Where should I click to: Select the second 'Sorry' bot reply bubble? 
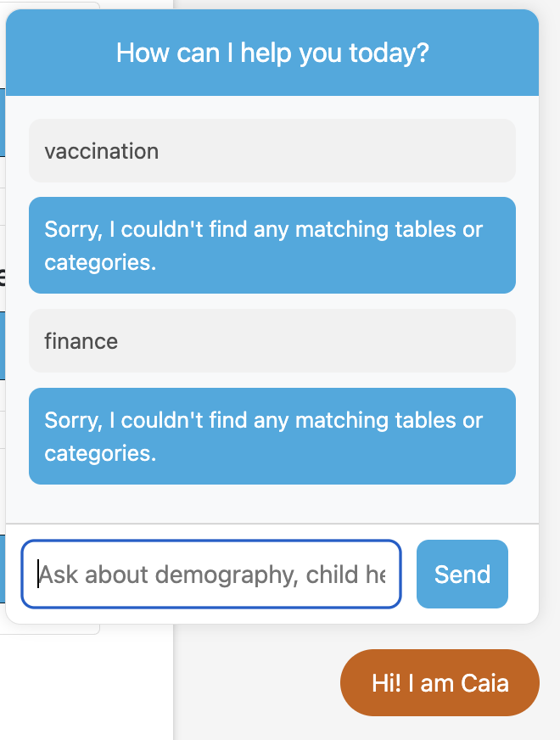pos(272,436)
